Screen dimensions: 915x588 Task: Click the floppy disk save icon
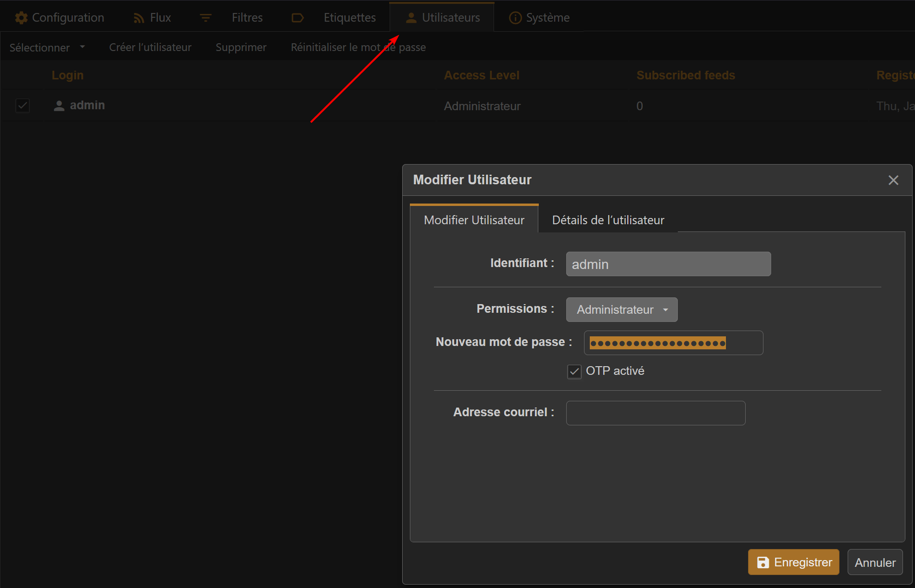pos(763,562)
